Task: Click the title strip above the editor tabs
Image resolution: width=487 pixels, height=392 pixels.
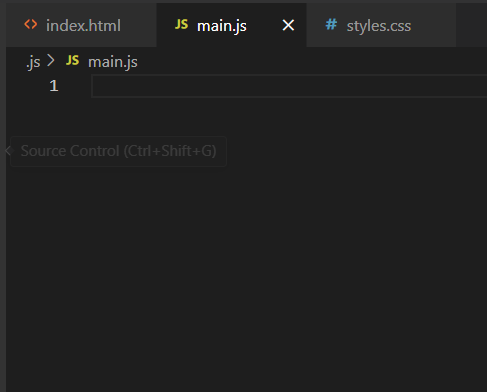Action: [x=243, y=1]
